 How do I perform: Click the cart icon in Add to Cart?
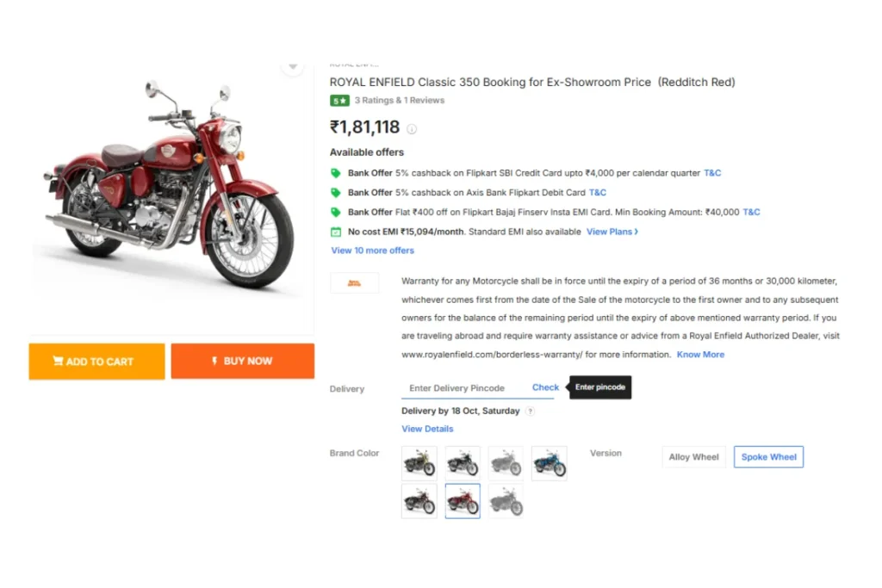[58, 361]
